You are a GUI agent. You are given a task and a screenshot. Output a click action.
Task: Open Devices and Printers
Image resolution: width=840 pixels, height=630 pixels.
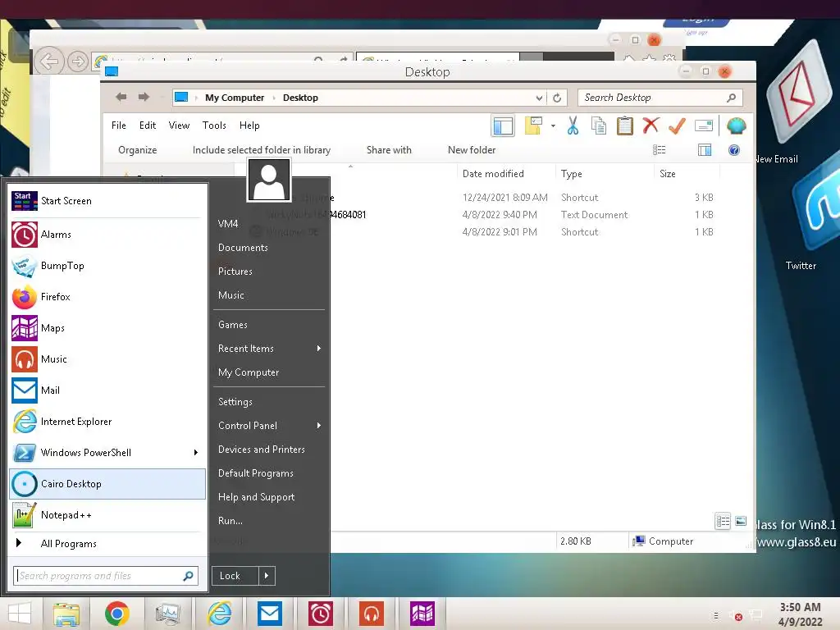pyautogui.click(x=262, y=450)
